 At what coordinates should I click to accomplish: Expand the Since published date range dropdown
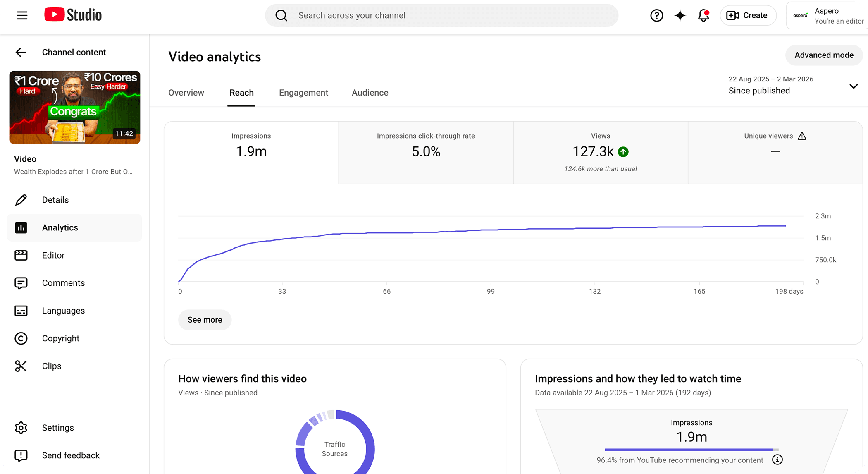coord(853,86)
